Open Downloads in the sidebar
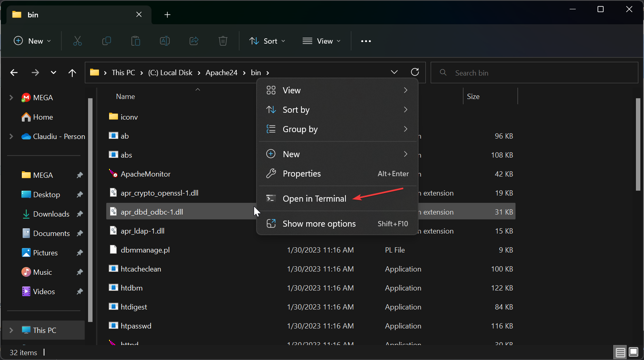Viewport: 644px width, 360px height. (51, 214)
